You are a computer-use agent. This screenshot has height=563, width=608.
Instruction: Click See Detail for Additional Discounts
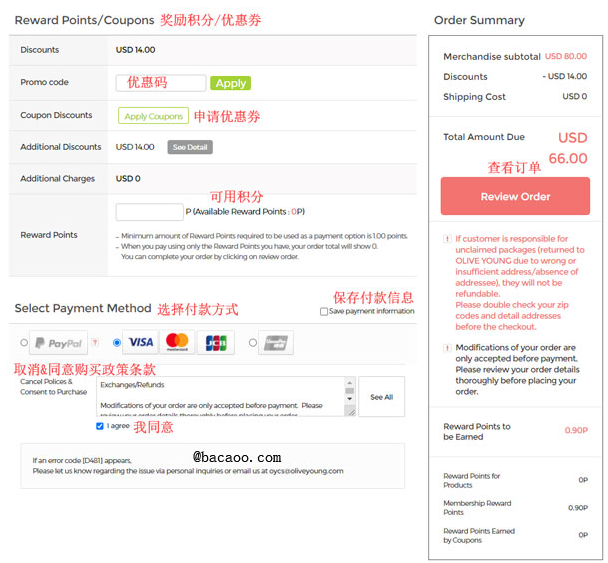coord(190,147)
